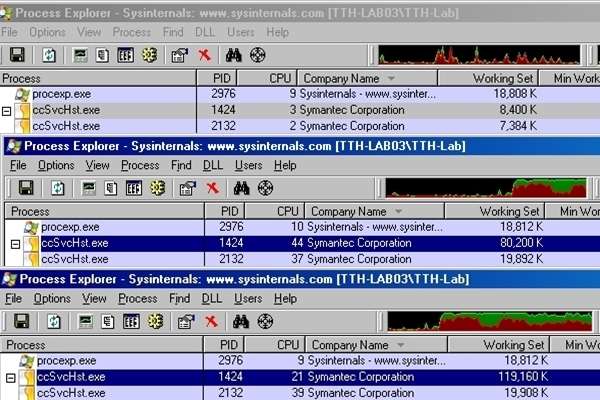Open Properties icon in middle window toolbar
600x400 pixels.
(188, 188)
